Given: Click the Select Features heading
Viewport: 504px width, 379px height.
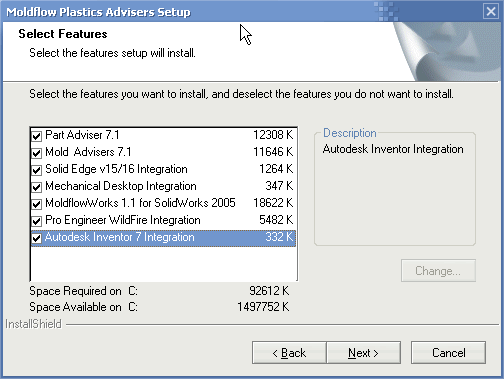Looking at the screenshot, I should click(63, 34).
